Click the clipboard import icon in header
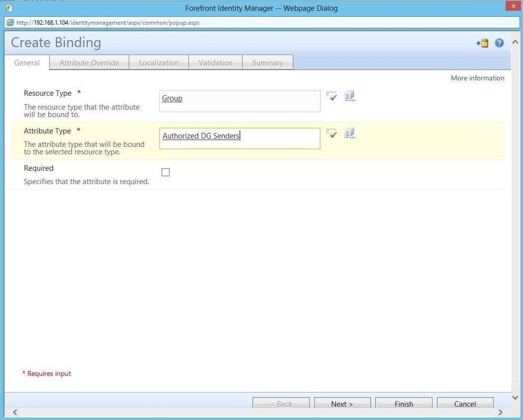This screenshot has width=523, height=420. click(483, 43)
